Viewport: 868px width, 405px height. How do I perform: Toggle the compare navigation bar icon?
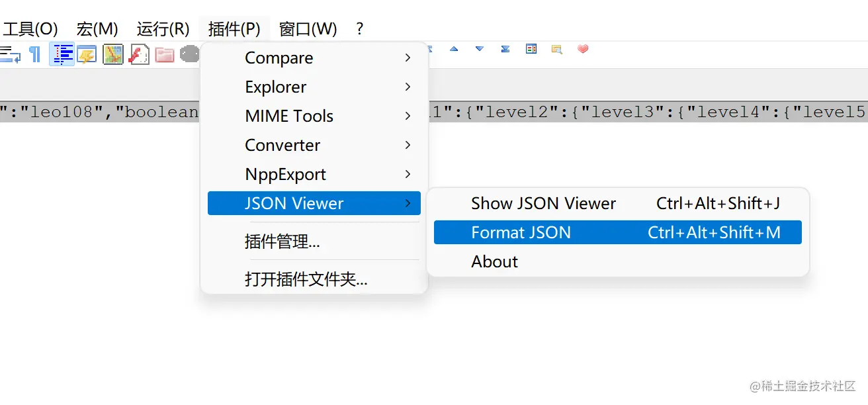pyautogui.click(x=531, y=49)
